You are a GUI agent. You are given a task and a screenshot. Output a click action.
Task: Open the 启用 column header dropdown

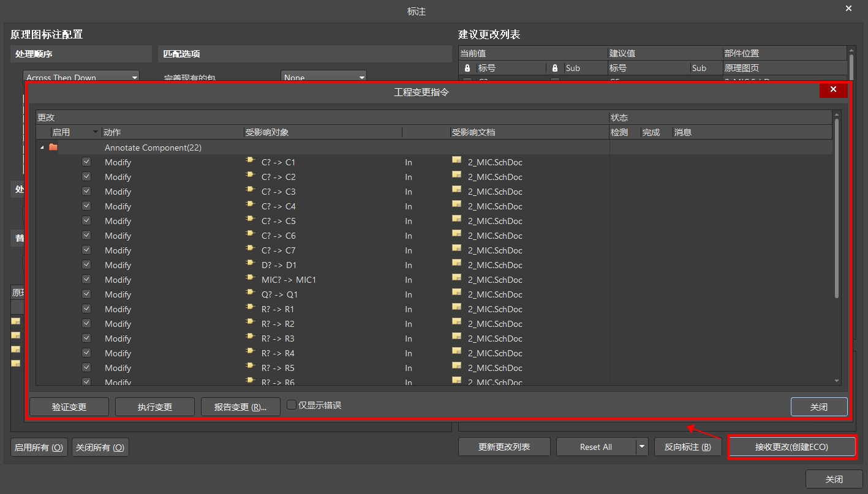pyautogui.click(x=95, y=132)
